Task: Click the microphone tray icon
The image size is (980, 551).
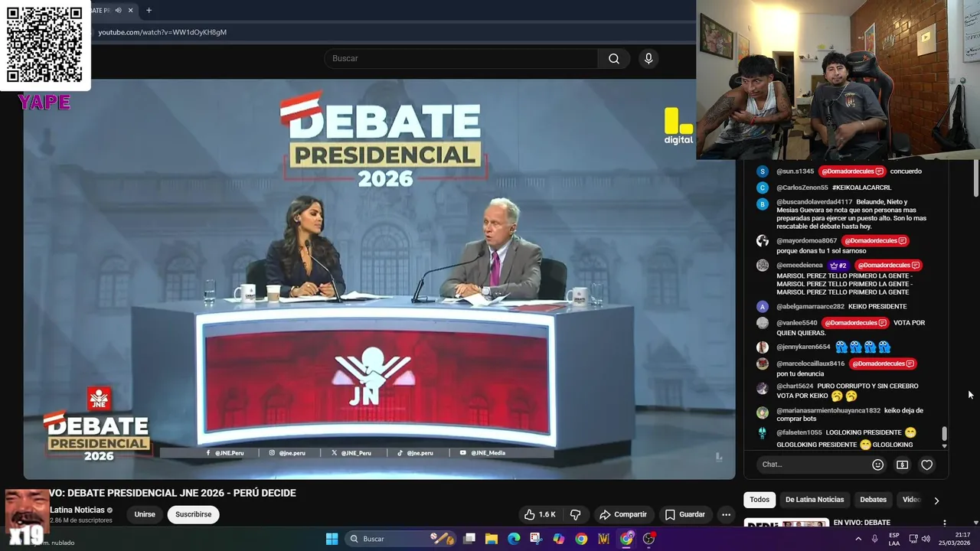Action: point(874,539)
